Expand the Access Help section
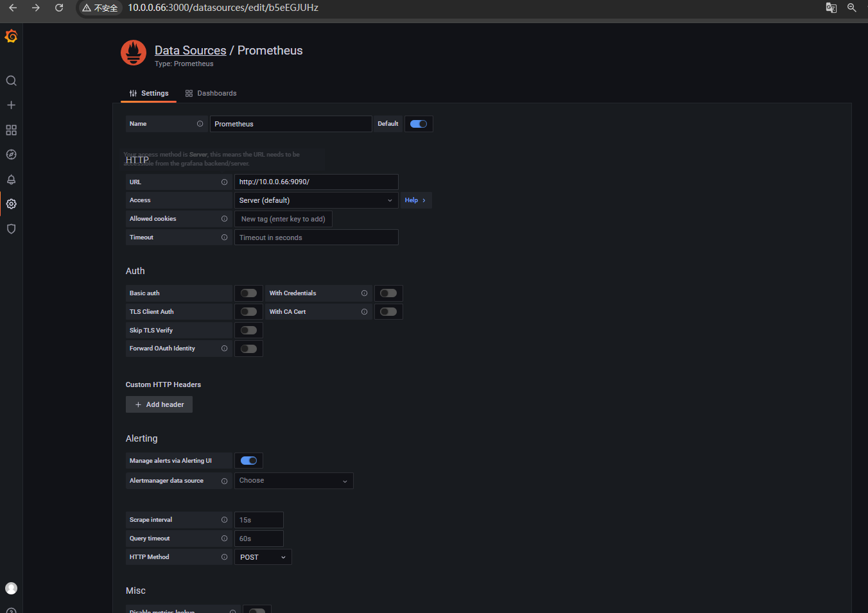The width and height of the screenshot is (868, 613). (415, 200)
